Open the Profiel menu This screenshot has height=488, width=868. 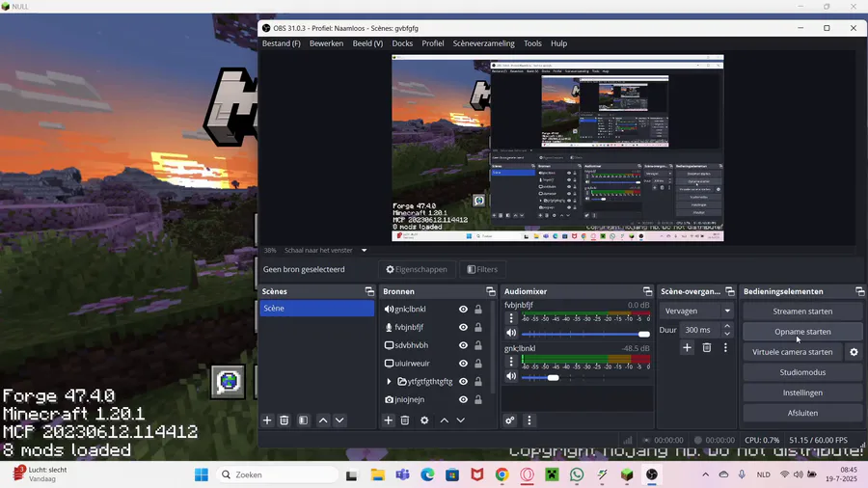click(x=433, y=43)
